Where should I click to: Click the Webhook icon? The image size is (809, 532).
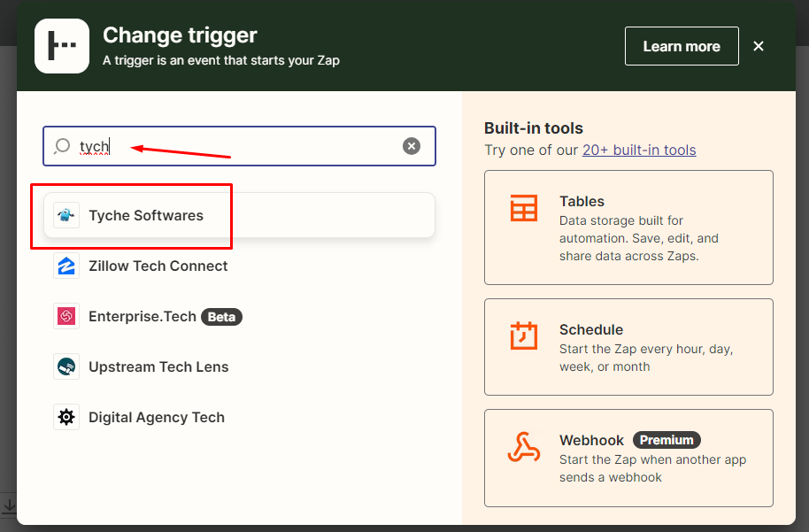click(x=524, y=447)
